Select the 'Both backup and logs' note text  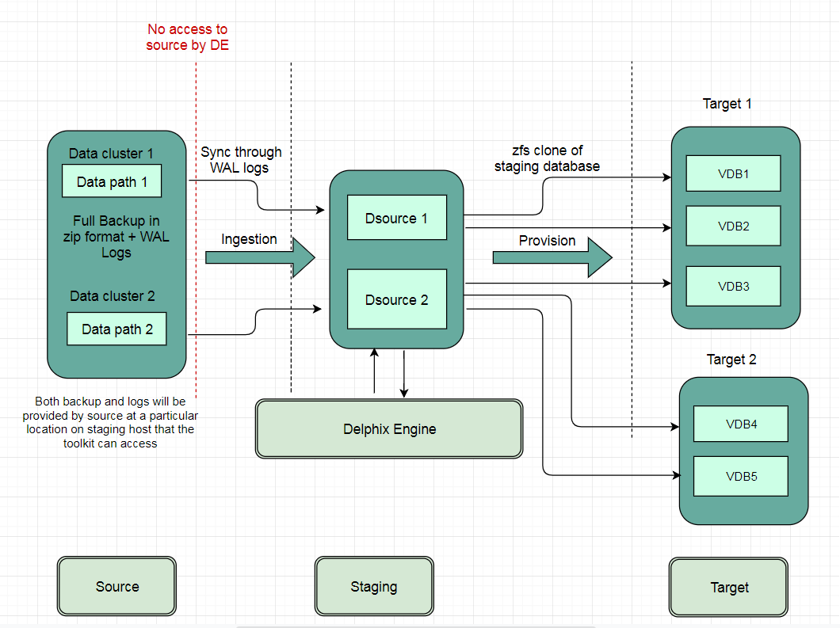coord(110,423)
